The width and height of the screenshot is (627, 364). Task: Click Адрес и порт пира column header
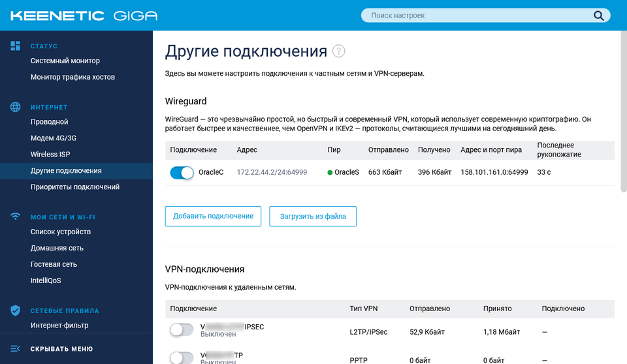491,150
